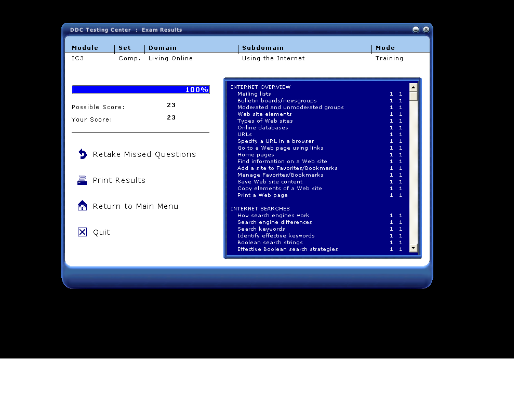Close the Exam Results window
532x399 pixels.
(426, 30)
